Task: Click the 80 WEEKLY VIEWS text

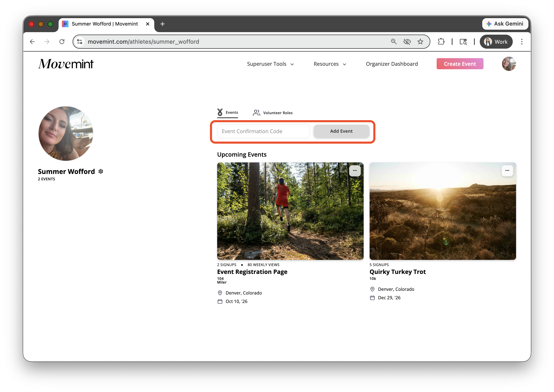Action: tap(263, 265)
